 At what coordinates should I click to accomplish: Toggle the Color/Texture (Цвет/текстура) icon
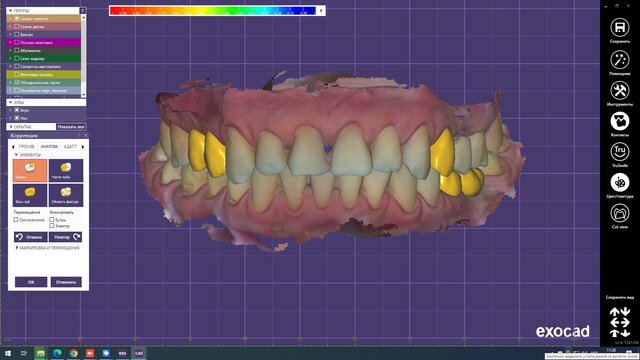click(x=620, y=182)
